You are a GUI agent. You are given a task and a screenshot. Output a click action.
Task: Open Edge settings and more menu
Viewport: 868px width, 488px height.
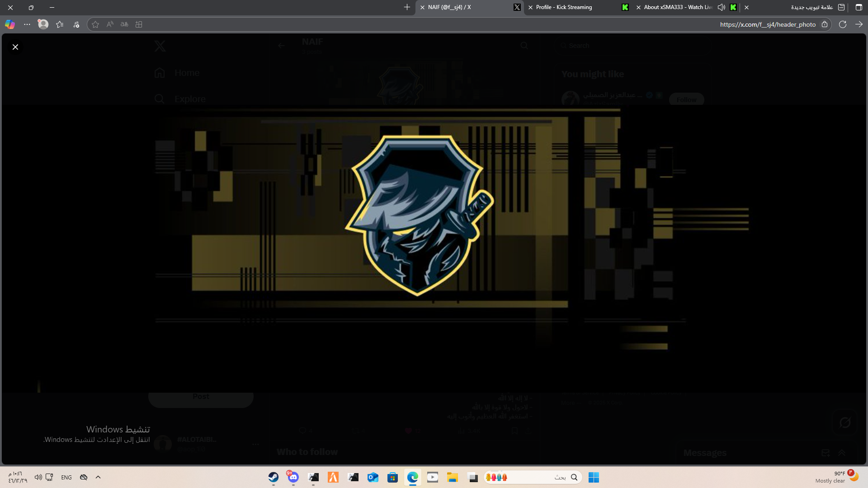[27, 24]
